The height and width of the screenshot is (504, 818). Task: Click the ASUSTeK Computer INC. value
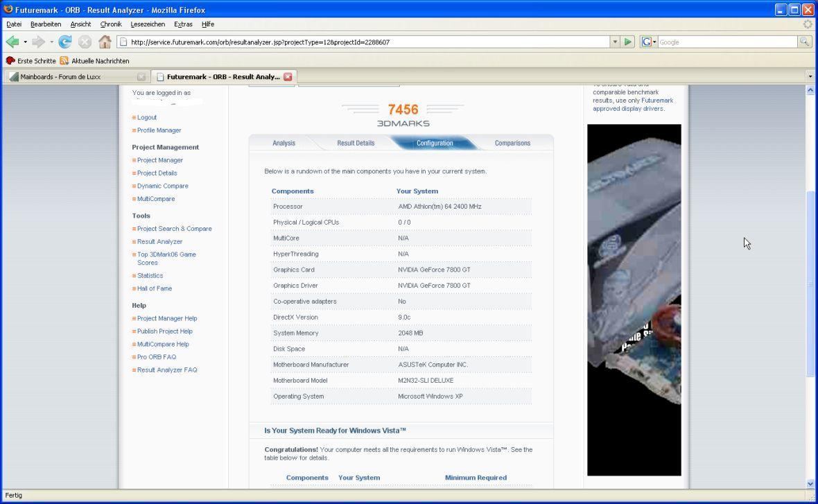pyautogui.click(x=433, y=365)
